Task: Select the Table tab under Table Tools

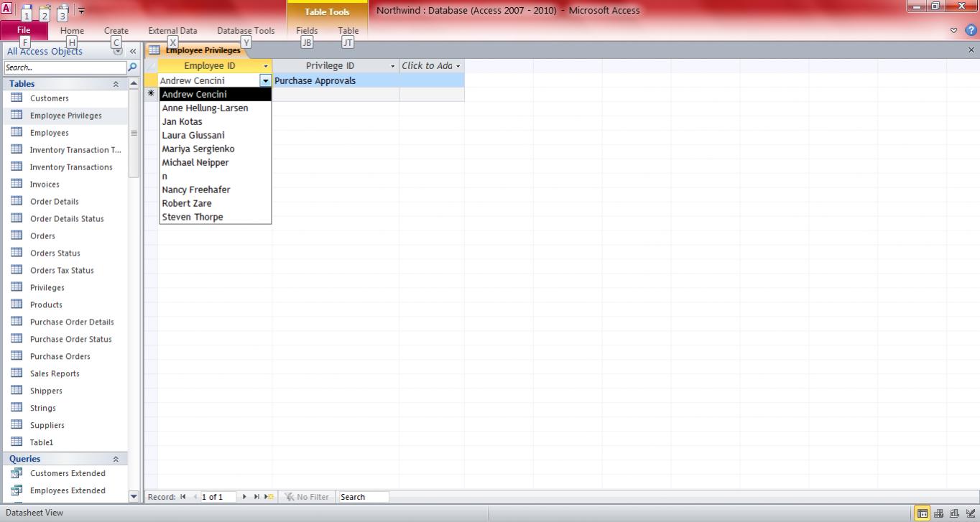Action: point(348,31)
